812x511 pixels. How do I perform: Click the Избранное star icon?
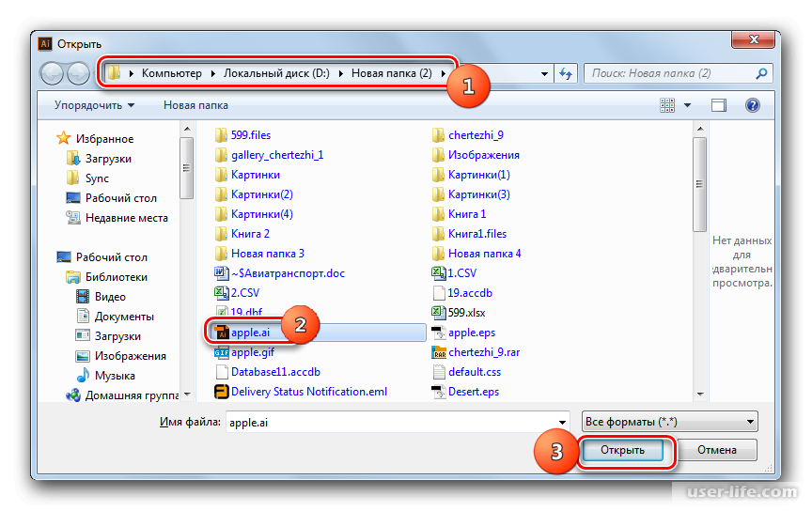64,138
